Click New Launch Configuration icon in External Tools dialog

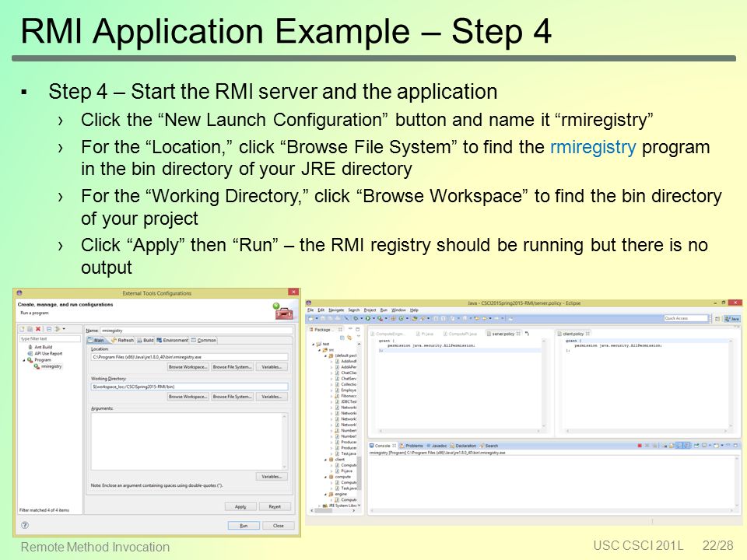tap(22, 328)
